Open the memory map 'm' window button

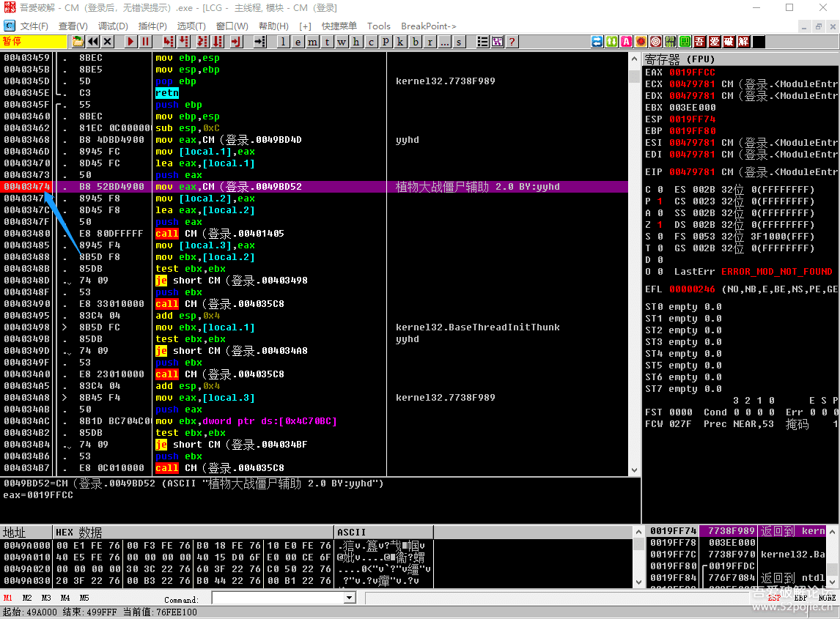click(x=313, y=42)
